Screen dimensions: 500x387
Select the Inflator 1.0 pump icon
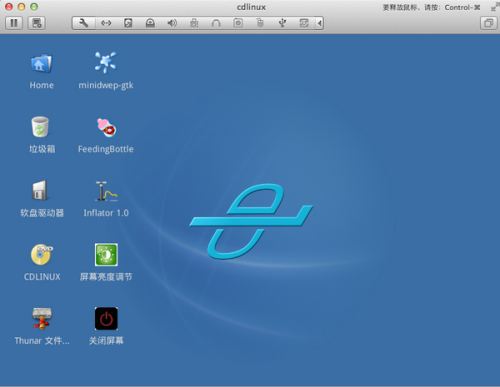point(106,191)
